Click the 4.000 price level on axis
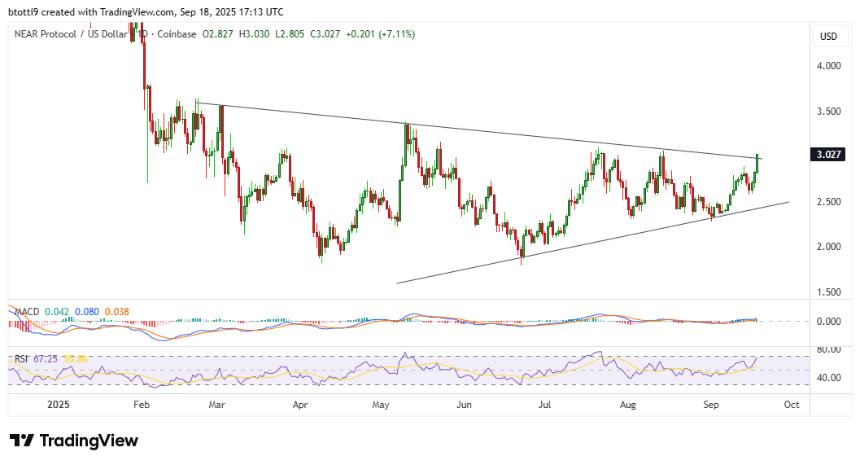The height and width of the screenshot is (465, 860). pyautogui.click(x=828, y=66)
